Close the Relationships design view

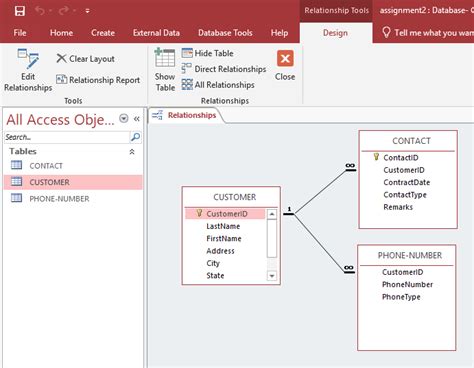pos(285,66)
